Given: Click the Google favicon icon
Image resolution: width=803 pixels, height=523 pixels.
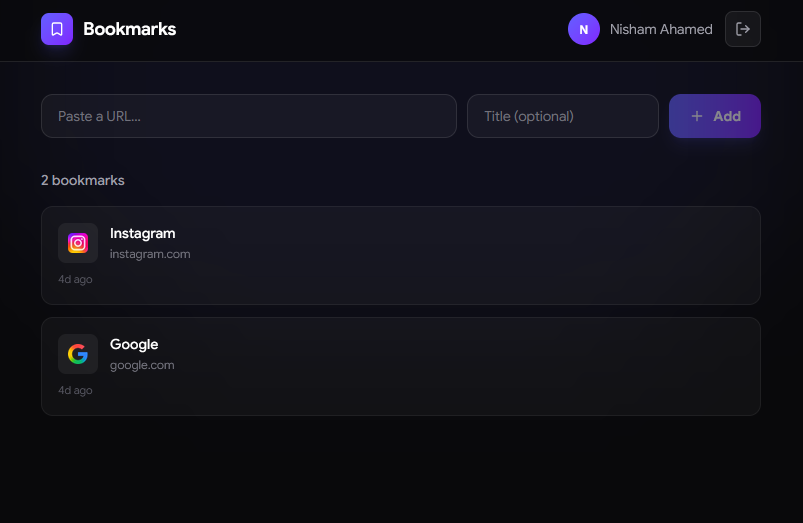Looking at the screenshot, I should coord(78,354).
